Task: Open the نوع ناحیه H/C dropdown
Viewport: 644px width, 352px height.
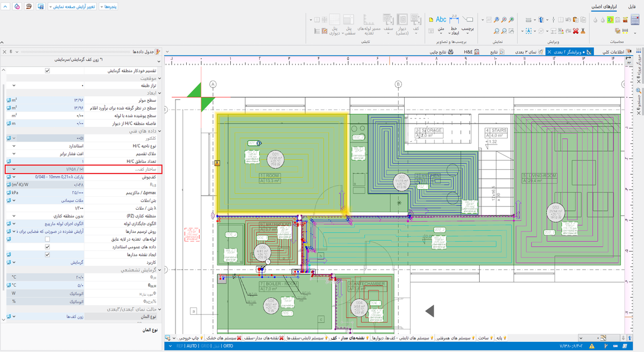Action: pos(14,146)
